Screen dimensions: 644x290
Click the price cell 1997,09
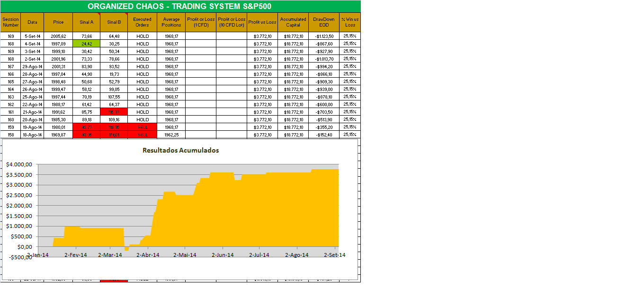coord(58,44)
